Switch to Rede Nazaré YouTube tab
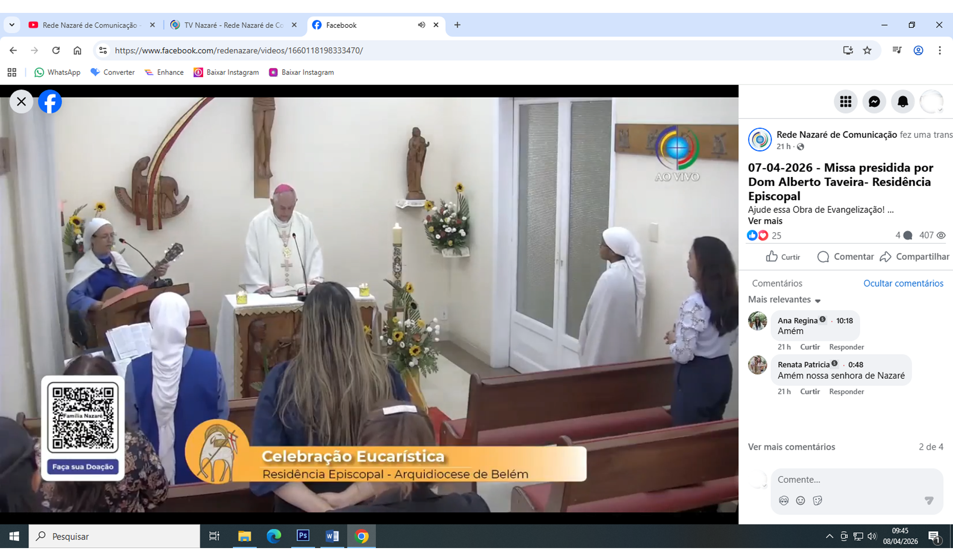Screen dimensions: 953x560 [89, 25]
